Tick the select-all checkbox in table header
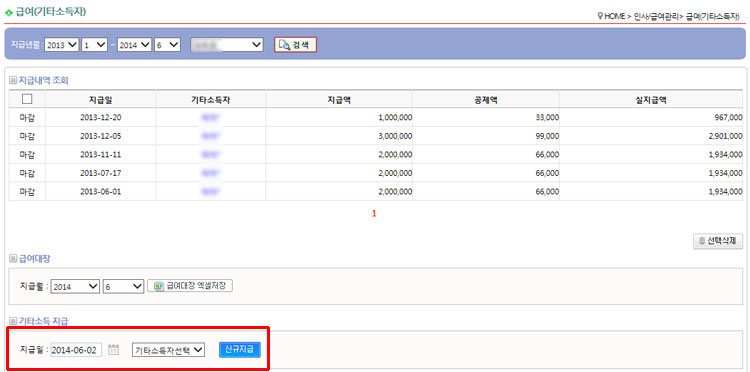The width and height of the screenshot is (750, 372). pyautogui.click(x=27, y=99)
